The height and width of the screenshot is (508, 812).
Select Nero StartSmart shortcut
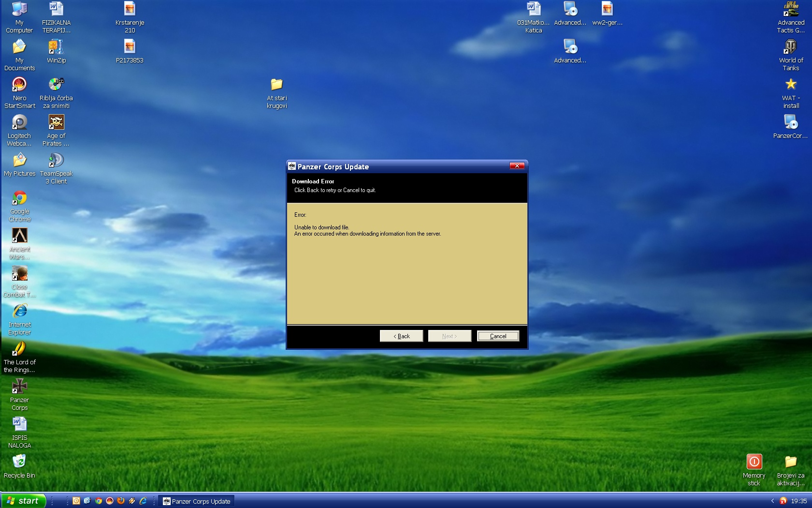tap(19, 92)
